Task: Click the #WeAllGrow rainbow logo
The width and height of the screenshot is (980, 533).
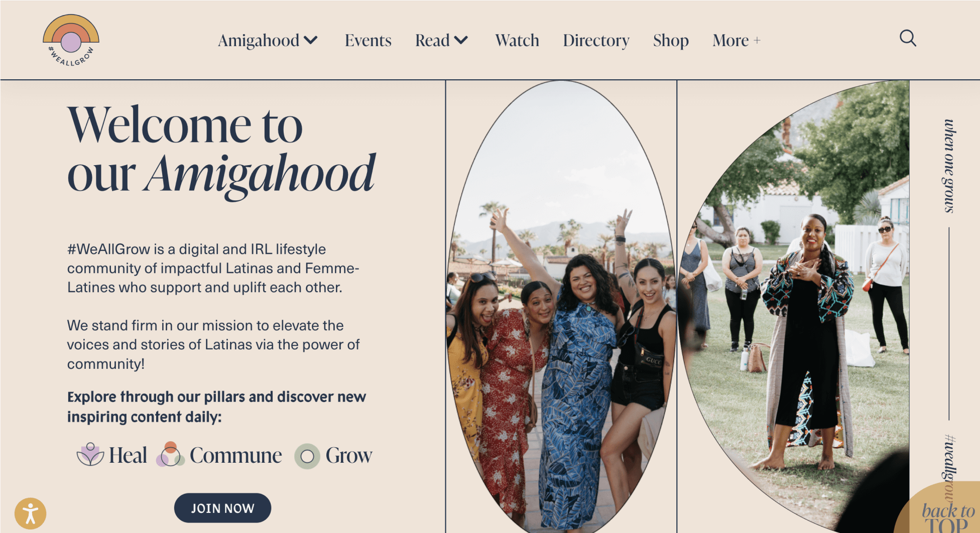Action: click(x=71, y=40)
